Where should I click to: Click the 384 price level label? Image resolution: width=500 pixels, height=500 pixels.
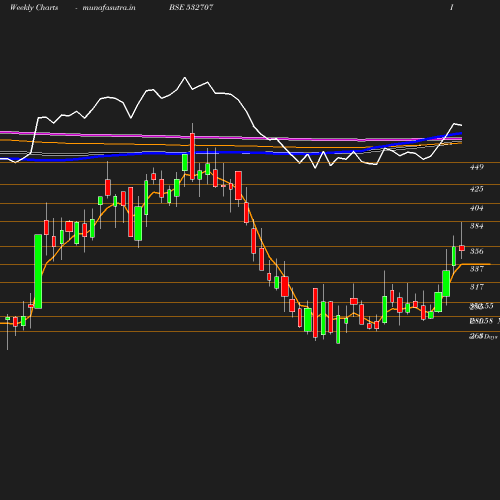click(x=477, y=226)
